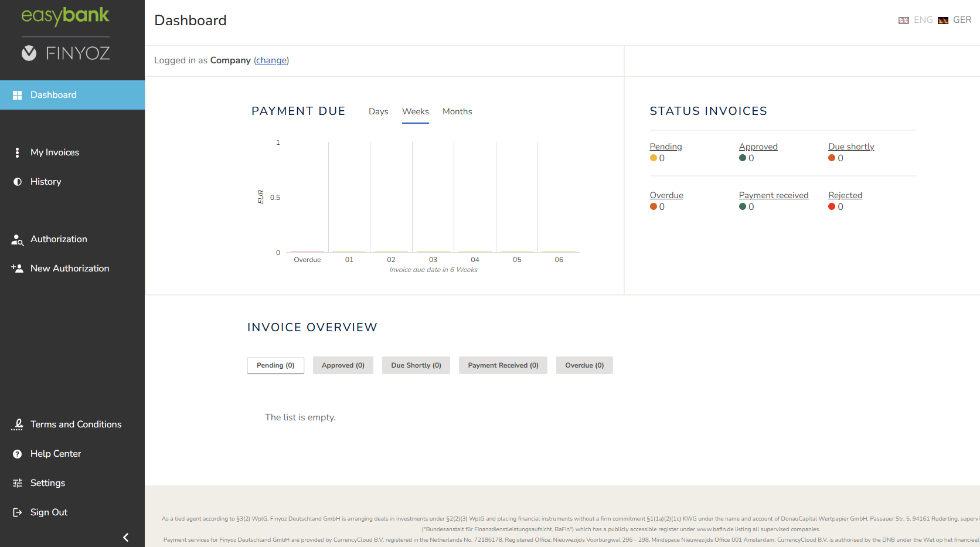The width and height of the screenshot is (980, 547).
Task: Select the Weeks tab in Payment Due
Action: 416,111
